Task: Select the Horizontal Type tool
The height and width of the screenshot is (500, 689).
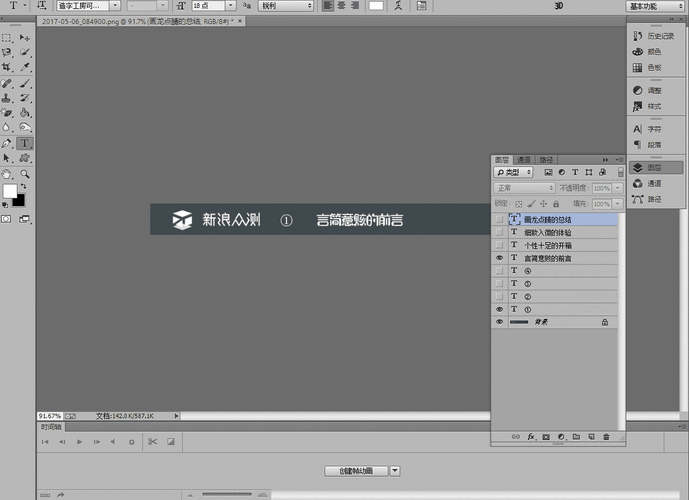Action: tap(25, 143)
